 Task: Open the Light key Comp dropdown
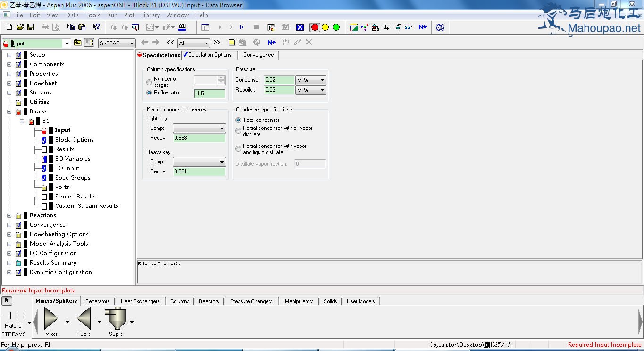tap(222, 128)
